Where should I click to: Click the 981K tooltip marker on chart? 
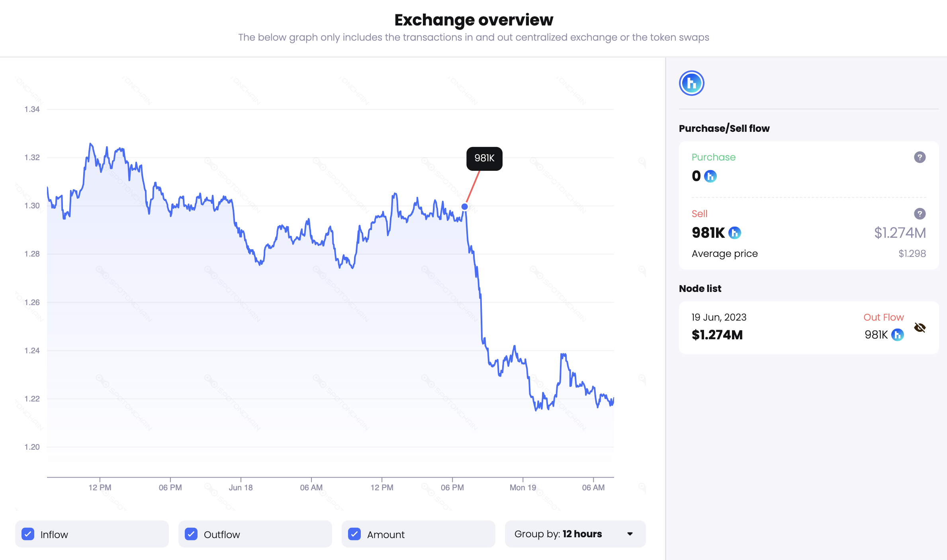click(484, 158)
